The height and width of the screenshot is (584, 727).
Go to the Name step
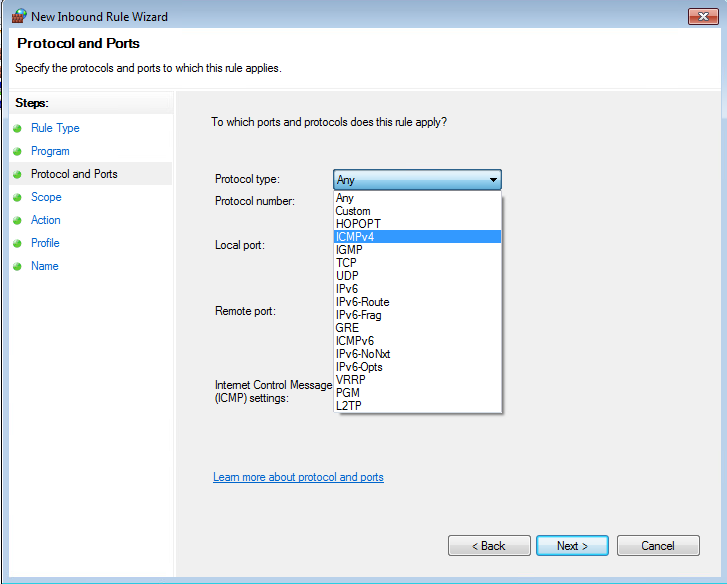tap(45, 266)
